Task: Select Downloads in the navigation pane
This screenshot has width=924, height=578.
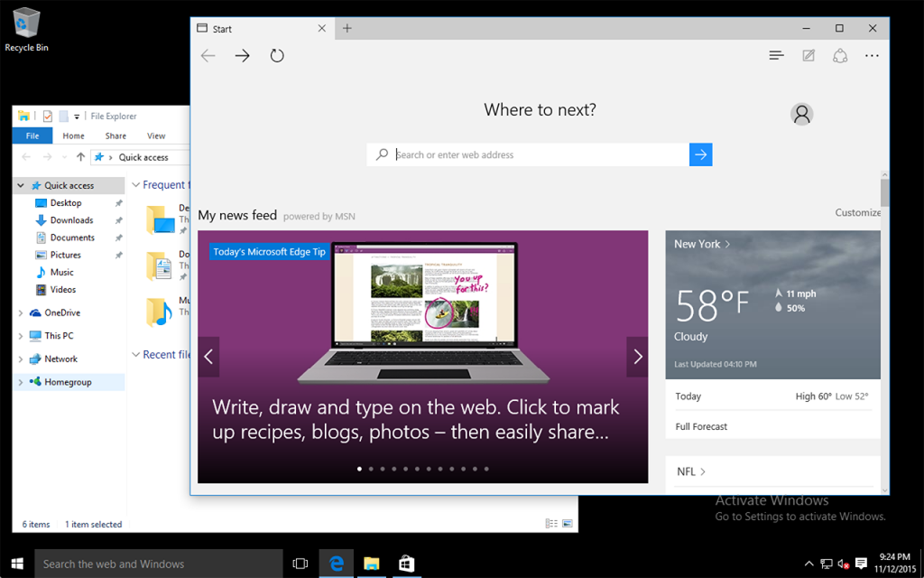Action: (69, 220)
